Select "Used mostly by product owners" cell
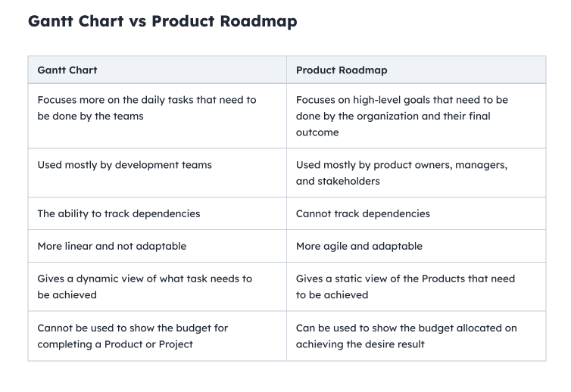 click(401, 173)
